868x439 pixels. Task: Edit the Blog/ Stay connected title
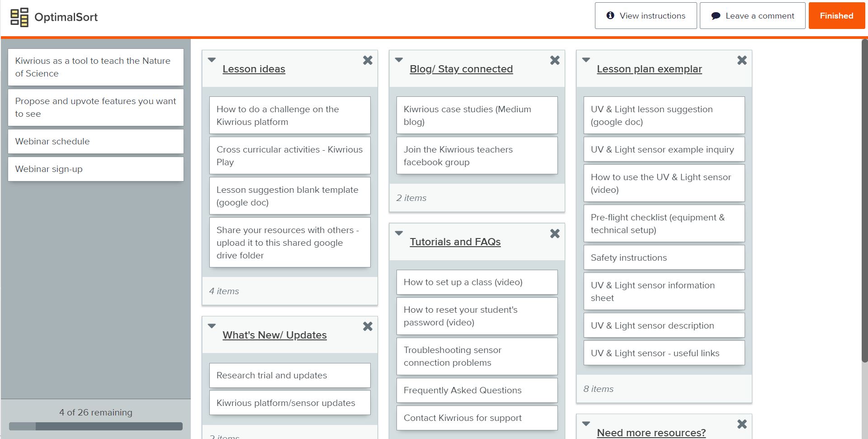click(x=461, y=69)
